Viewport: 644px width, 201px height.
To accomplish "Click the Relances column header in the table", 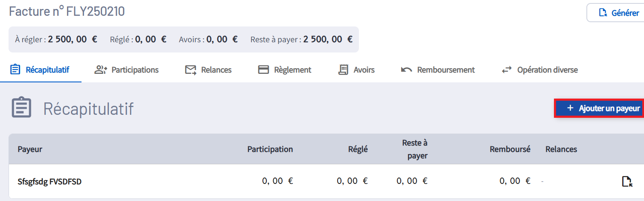I will (x=561, y=149).
